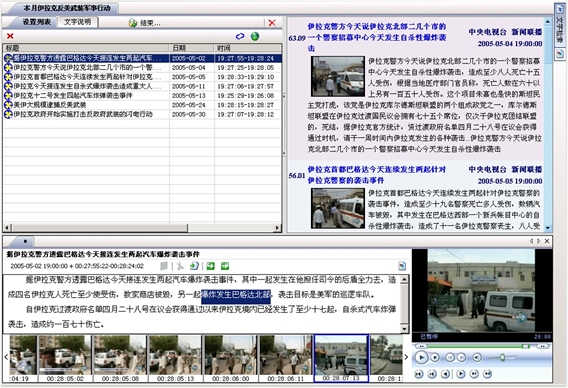Mute the player's audio with the speaker button
The image size is (568, 388).
[477, 358]
